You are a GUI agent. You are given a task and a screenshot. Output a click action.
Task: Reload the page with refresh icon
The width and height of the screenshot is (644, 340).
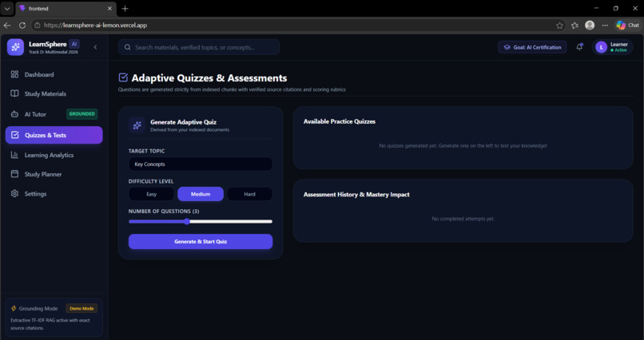click(x=22, y=25)
